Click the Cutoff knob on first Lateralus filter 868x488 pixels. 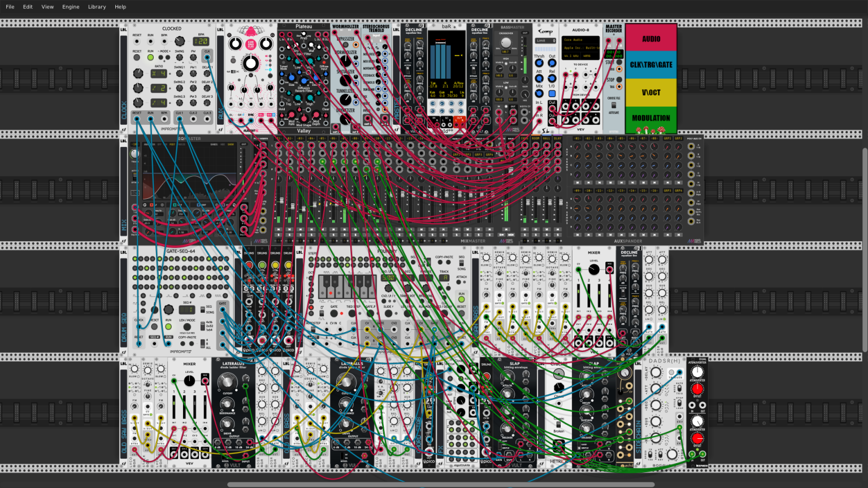tap(226, 381)
